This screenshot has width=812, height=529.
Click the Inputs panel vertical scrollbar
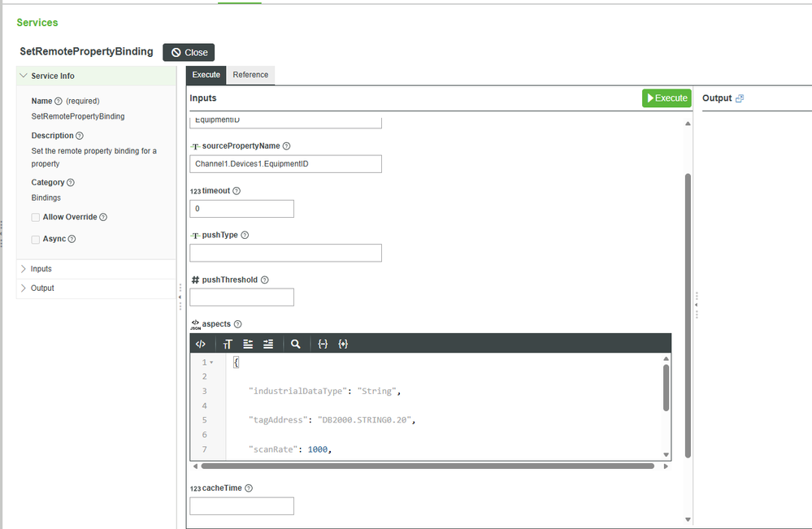tap(688, 316)
